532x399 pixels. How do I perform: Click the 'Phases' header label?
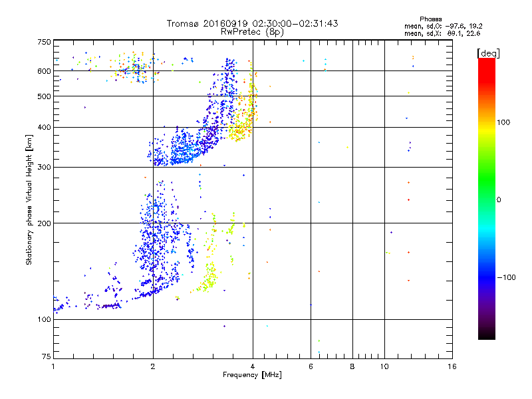pyautogui.click(x=430, y=19)
